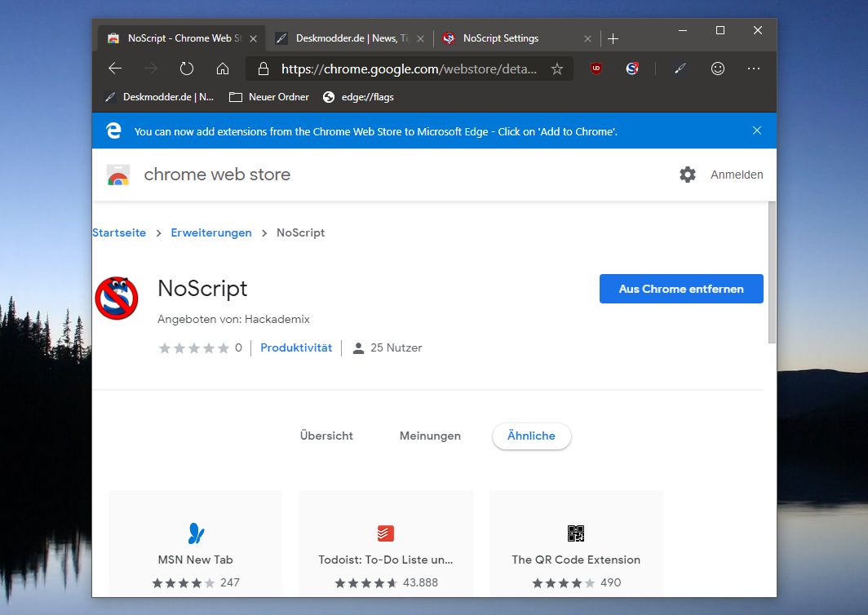Close the Deskmodder.de tab

[421, 39]
